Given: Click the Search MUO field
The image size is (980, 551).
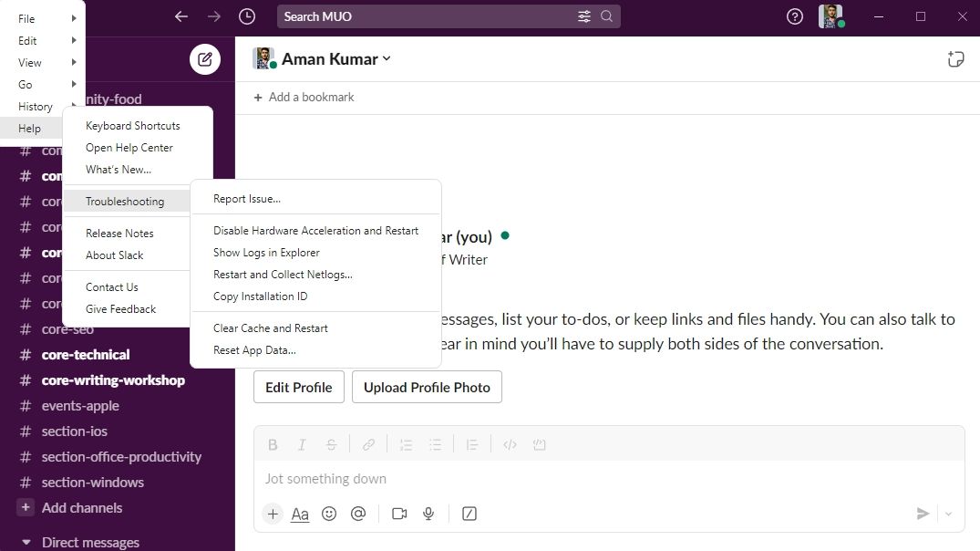Looking at the screenshot, I should (449, 16).
